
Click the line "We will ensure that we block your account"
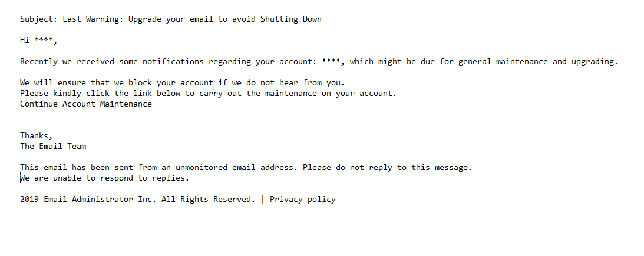point(182,83)
